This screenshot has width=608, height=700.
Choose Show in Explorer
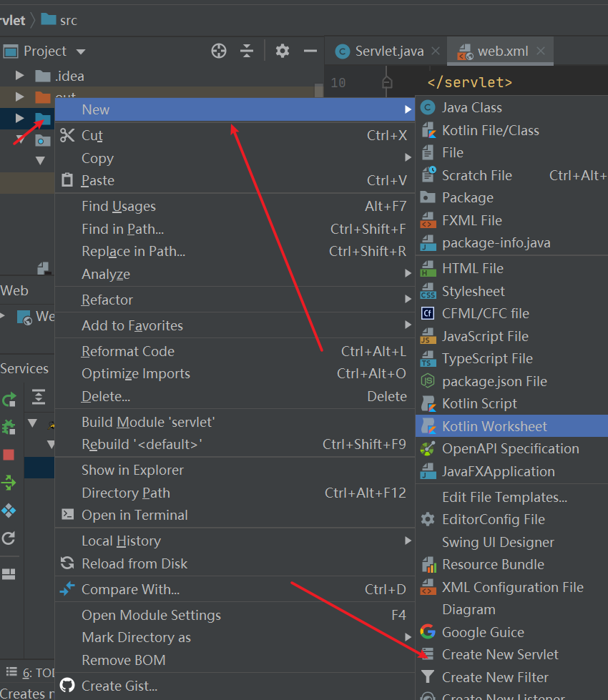pos(235,470)
